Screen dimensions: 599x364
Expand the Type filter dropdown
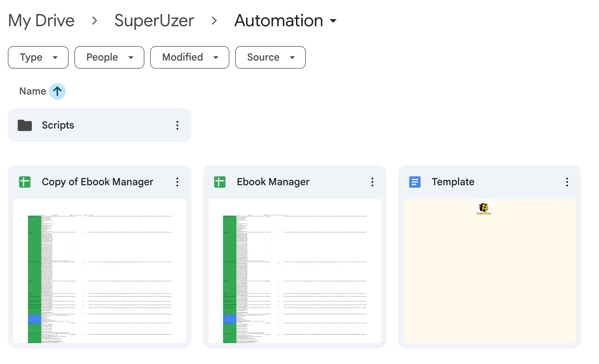[x=38, y=57]
